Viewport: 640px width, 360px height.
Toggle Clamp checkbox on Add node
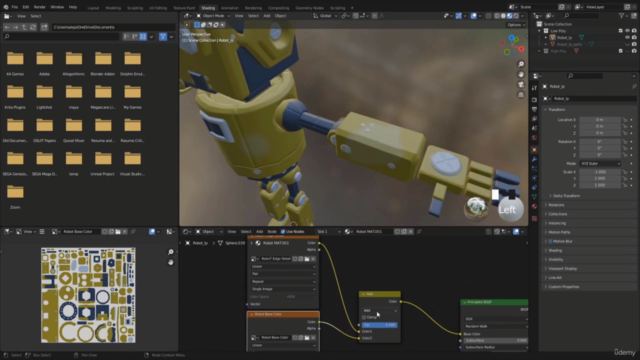point(364,317)
